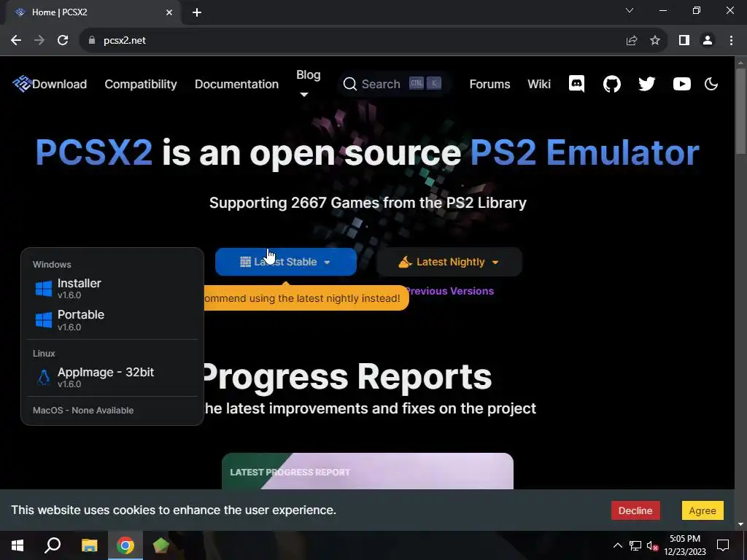Open Chrome three-dot menu
Viewport: 747px width, 560px height.
pyautogui.click(x=731, y=40)
